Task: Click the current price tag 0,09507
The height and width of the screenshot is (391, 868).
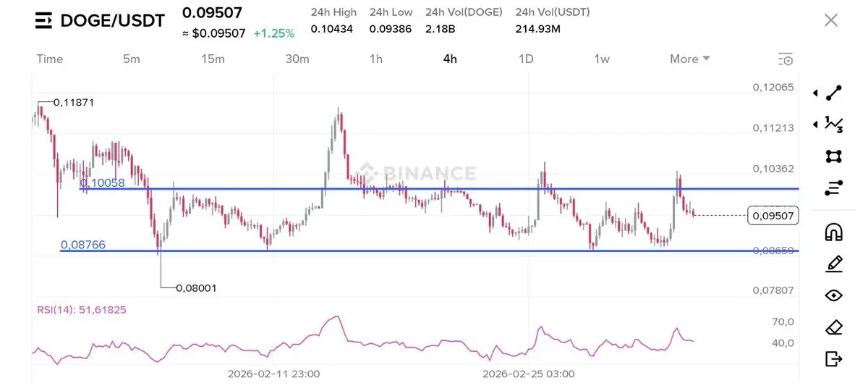Action: pos(773,215)
